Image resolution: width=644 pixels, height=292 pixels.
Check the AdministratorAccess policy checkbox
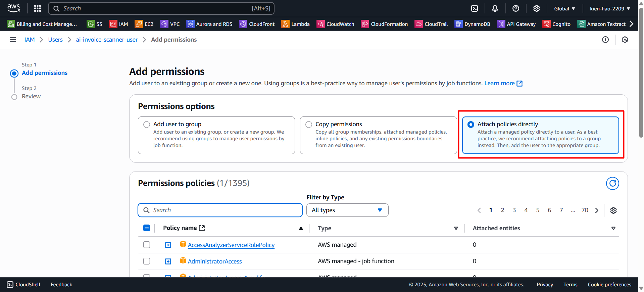[x=147, y=261]
